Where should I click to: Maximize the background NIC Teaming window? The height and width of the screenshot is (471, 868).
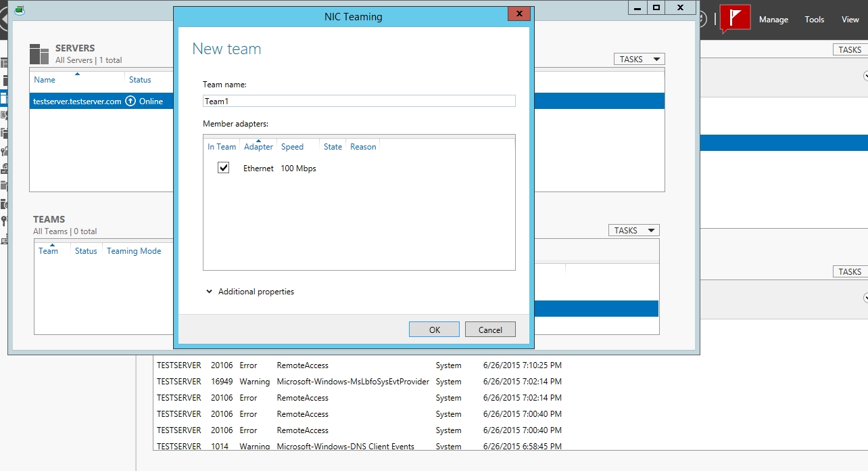pos(656,7)
